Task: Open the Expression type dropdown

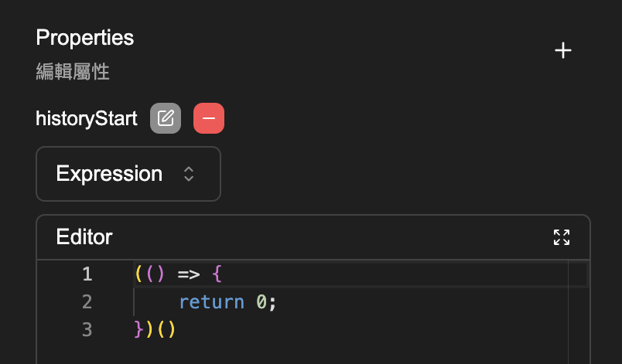Action: 128,174
